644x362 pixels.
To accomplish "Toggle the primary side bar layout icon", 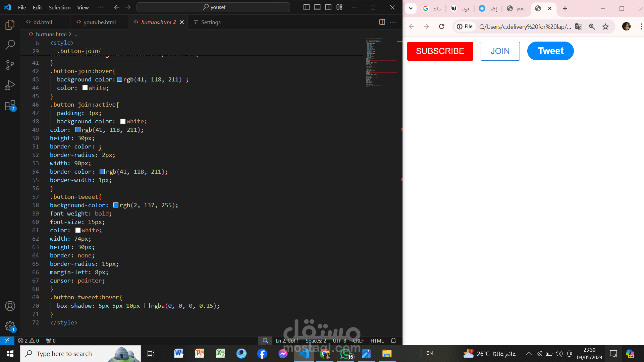I will [x=306, y=7].
